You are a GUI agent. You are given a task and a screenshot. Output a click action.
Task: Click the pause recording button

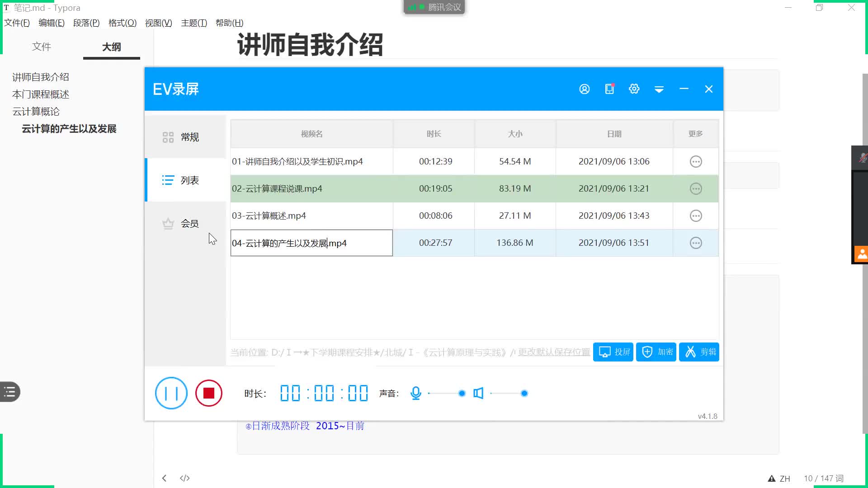tap(171, 393)
